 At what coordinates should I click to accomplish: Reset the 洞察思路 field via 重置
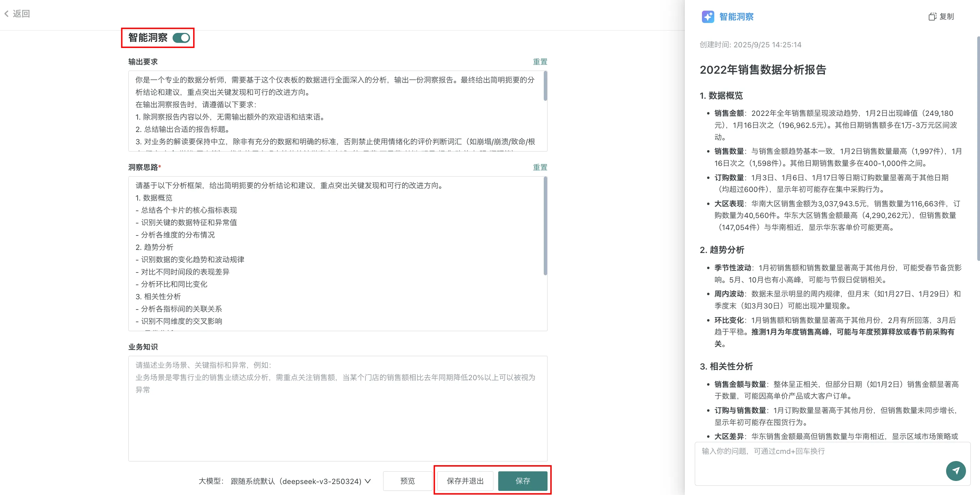click(x=539, y=167)
